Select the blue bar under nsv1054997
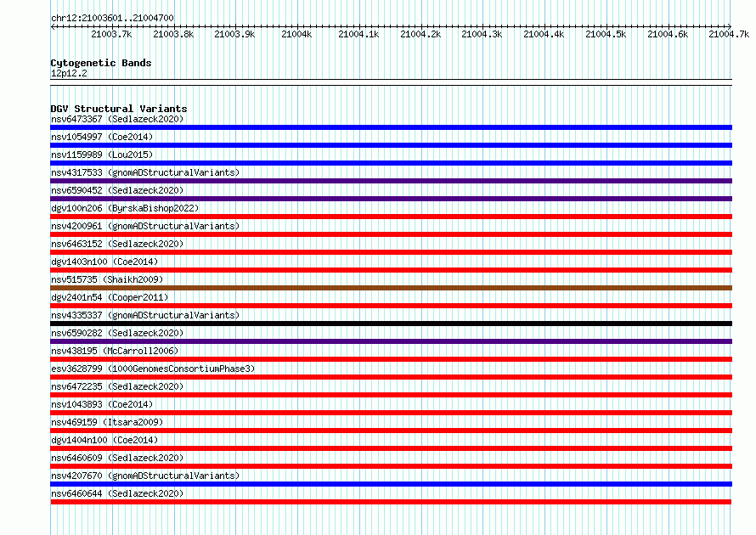The image size is (756, 535). point(391,145)
